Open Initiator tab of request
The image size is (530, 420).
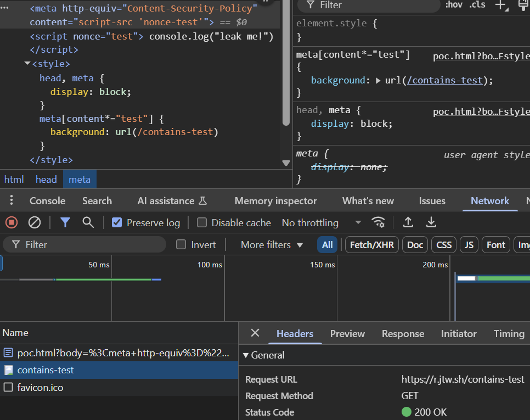[x=459, y=334]
